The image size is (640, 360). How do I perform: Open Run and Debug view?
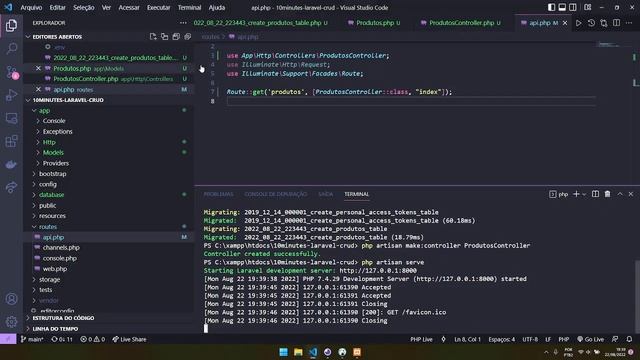(11, 95)
